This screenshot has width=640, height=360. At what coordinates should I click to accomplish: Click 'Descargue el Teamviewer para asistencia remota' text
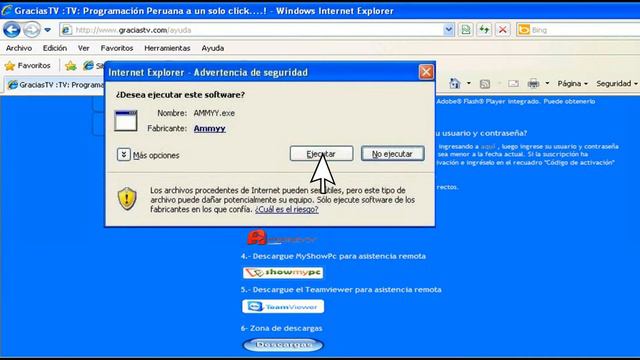tap(347, 290)
